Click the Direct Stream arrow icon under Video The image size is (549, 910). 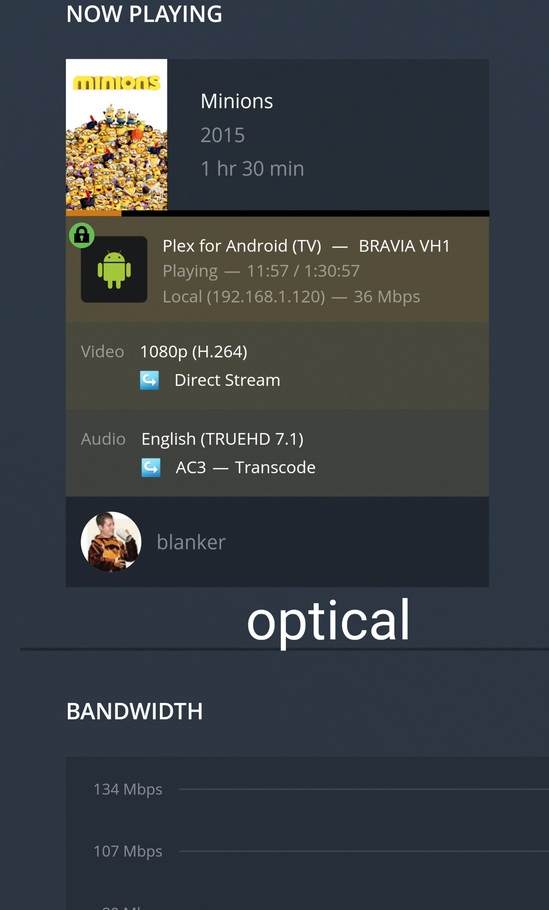150,381
